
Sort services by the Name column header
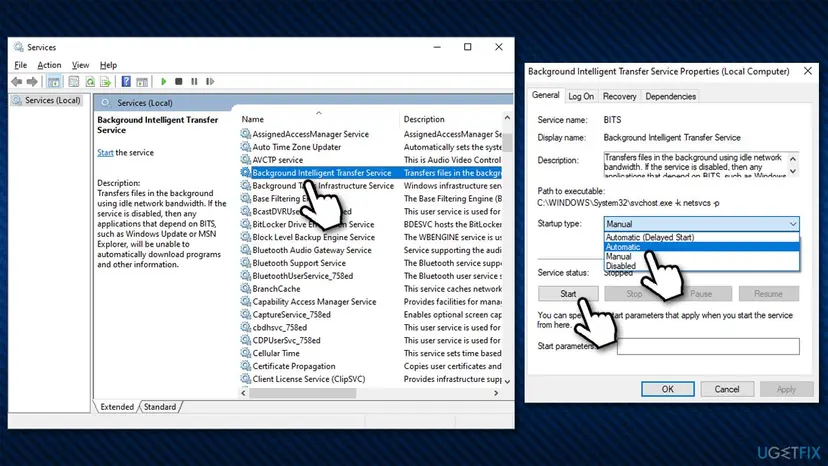coord(318,119)
